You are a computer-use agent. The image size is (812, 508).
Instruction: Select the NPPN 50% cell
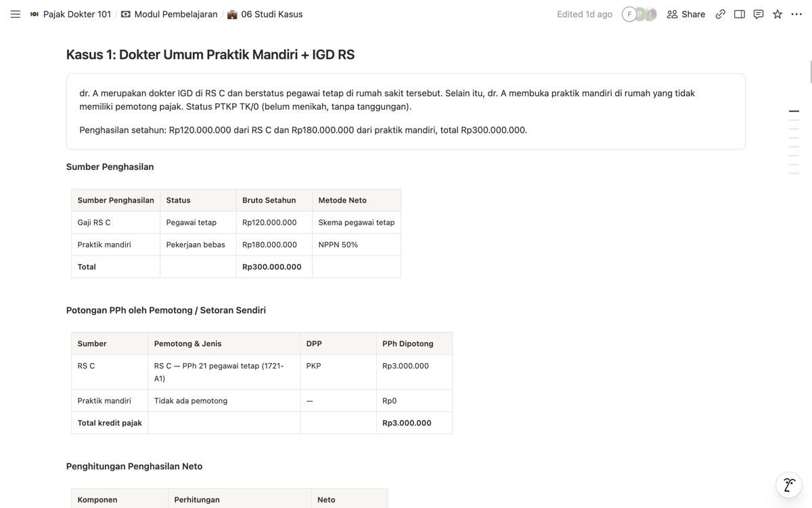(357, 245)
